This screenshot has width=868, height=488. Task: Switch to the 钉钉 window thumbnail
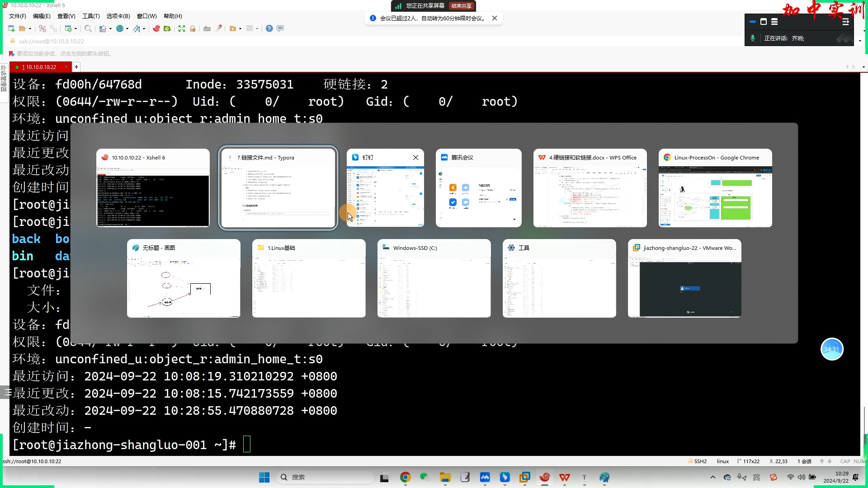click(x=385, y=188)
